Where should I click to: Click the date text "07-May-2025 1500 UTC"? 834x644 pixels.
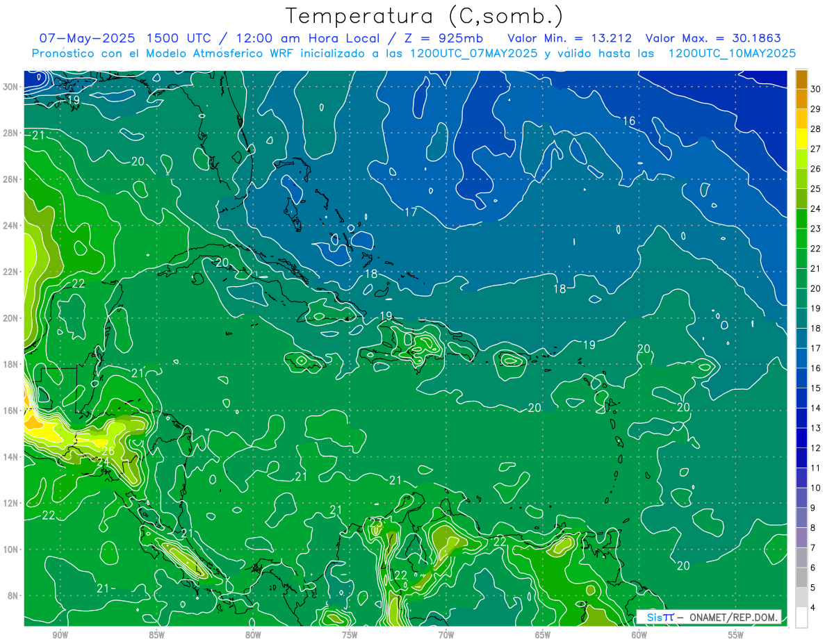124,38
